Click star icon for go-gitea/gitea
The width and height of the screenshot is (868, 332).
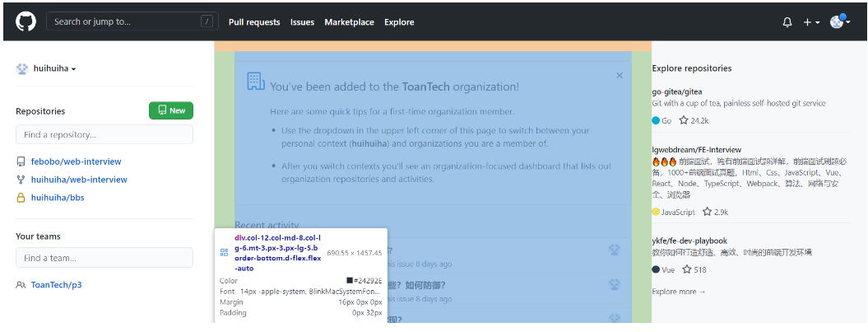[684, 120]
